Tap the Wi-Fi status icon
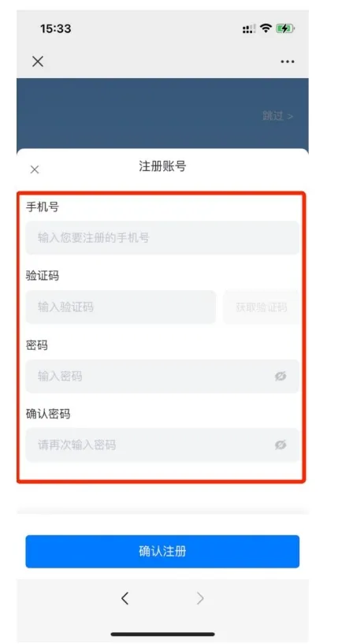This screenshot has height=644, width=342. click(x=266, y=28)
